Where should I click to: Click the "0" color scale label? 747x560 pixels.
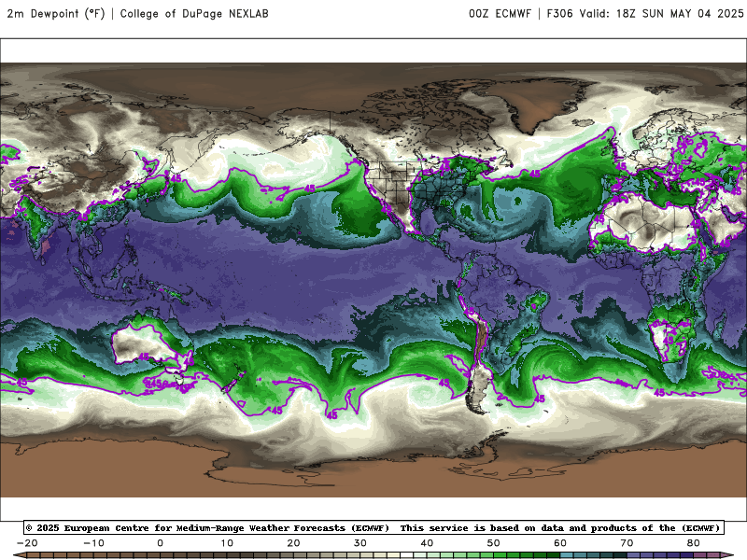pos(160,543)
